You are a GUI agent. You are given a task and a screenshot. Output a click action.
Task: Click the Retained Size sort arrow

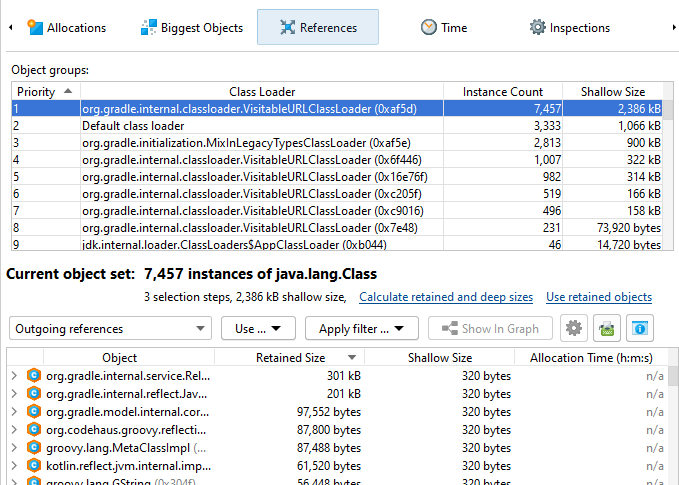(352, 358)
